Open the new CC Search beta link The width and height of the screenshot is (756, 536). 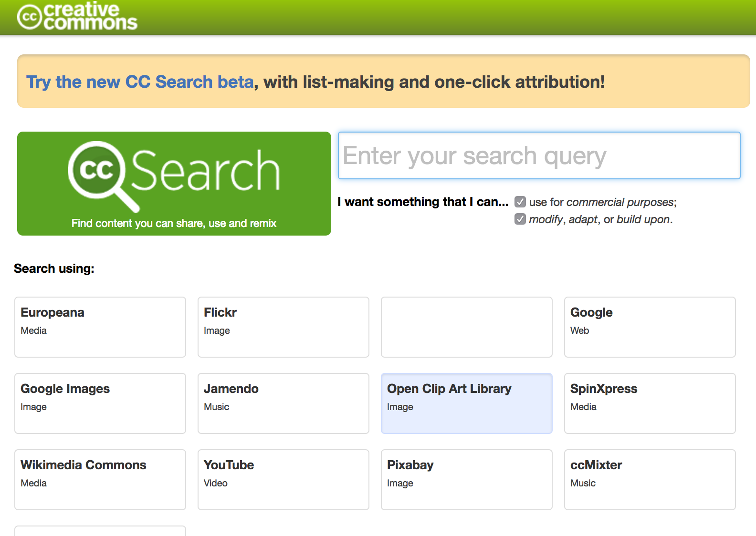click(x=140, y=82)
